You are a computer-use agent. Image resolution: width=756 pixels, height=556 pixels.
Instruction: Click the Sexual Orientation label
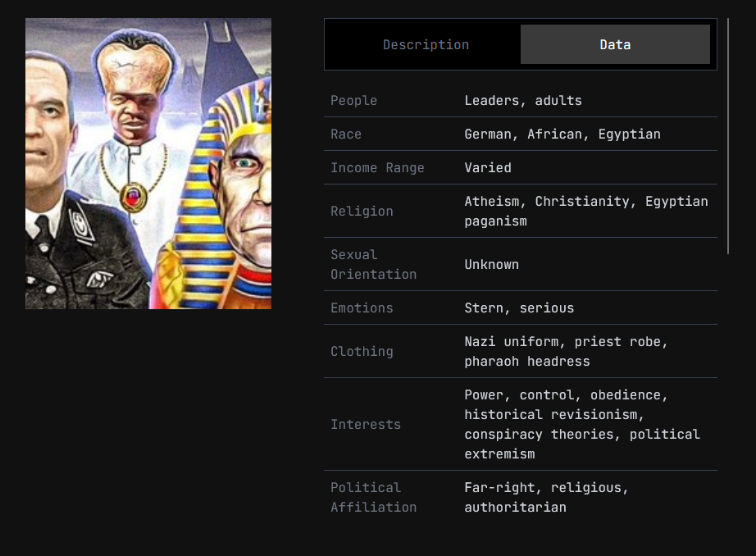tap(373, 265)
